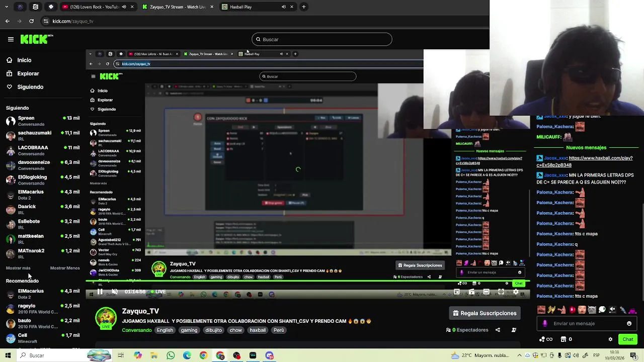Open mattkeelan channel
This screenshot has width=644, height=362.
click(x=43, y=238)
